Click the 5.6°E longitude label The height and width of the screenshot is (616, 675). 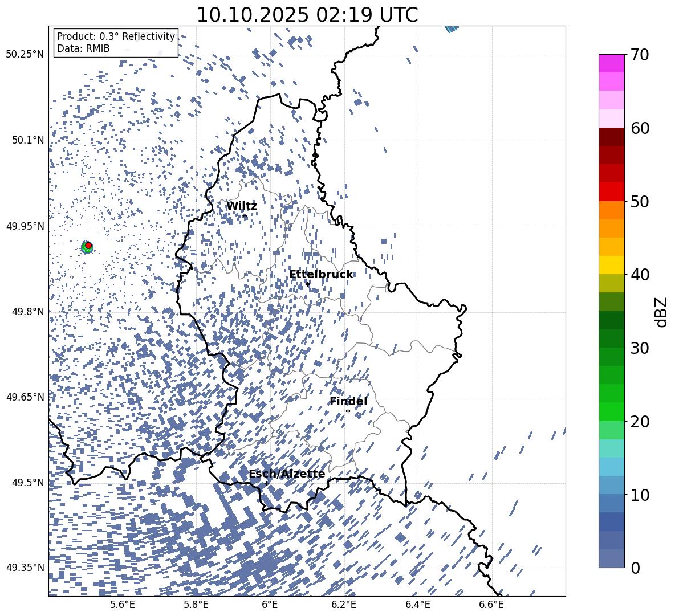point(123,605)
